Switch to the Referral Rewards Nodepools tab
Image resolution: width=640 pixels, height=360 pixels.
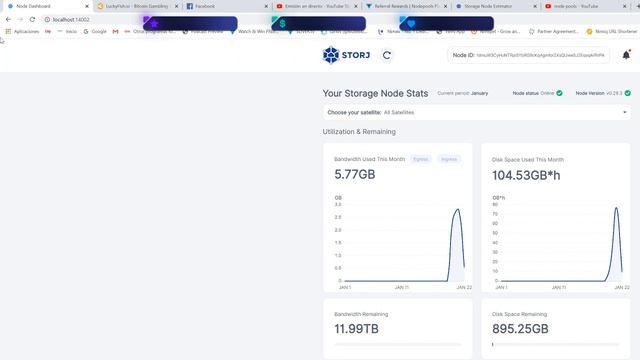(406, 6)
